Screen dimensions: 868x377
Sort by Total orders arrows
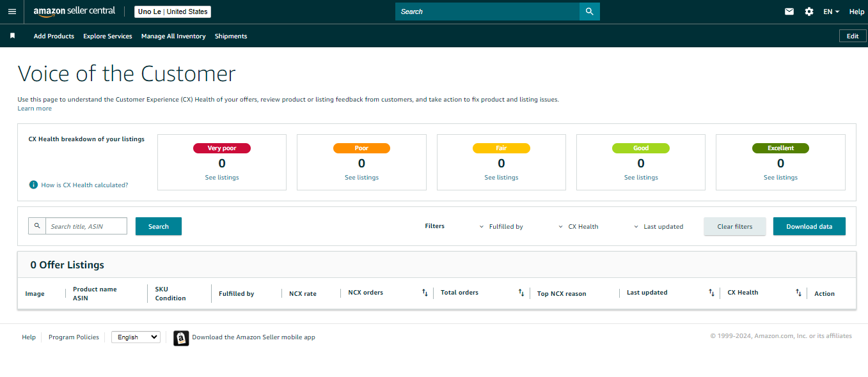tap(521, 293)
